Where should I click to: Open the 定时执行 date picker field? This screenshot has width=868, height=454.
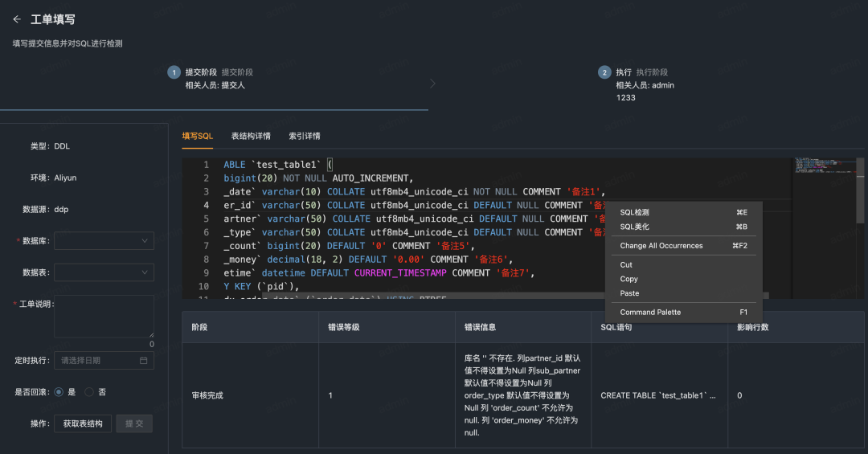(104, 361)
